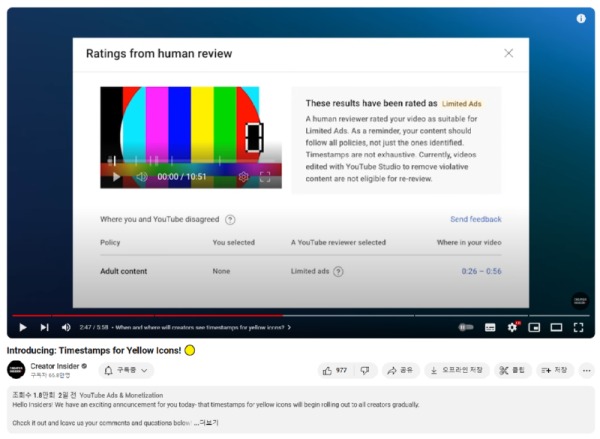The height and width of the screenshot is (439, 600).
Task: Switch to miniplayer mode
Action: coord(534,327)
